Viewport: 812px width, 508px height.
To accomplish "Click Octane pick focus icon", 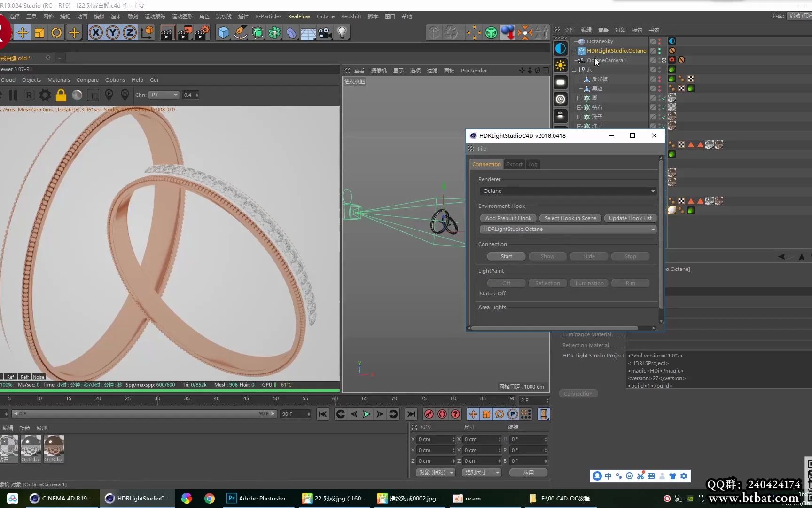I will click(109, 95).
